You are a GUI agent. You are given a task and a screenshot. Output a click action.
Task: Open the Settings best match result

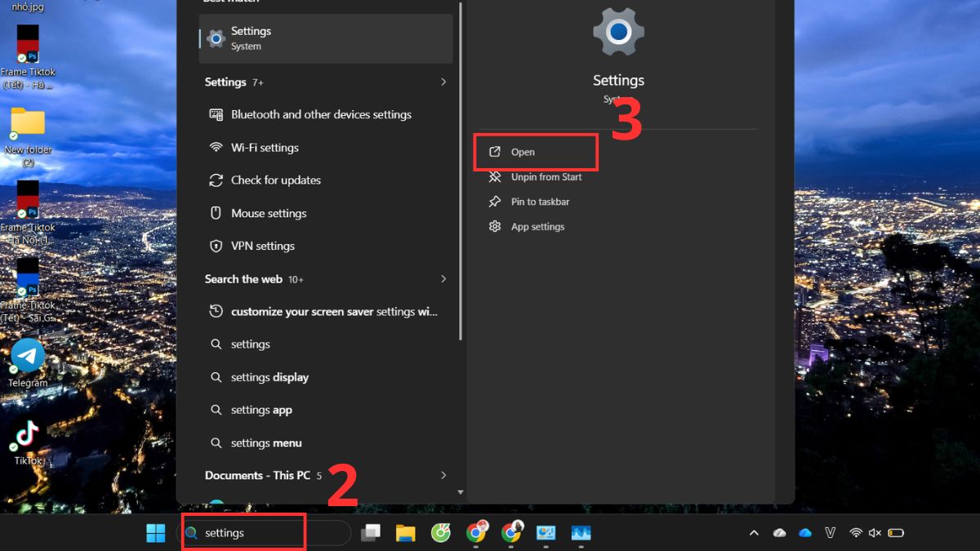(x=326, y=38)
